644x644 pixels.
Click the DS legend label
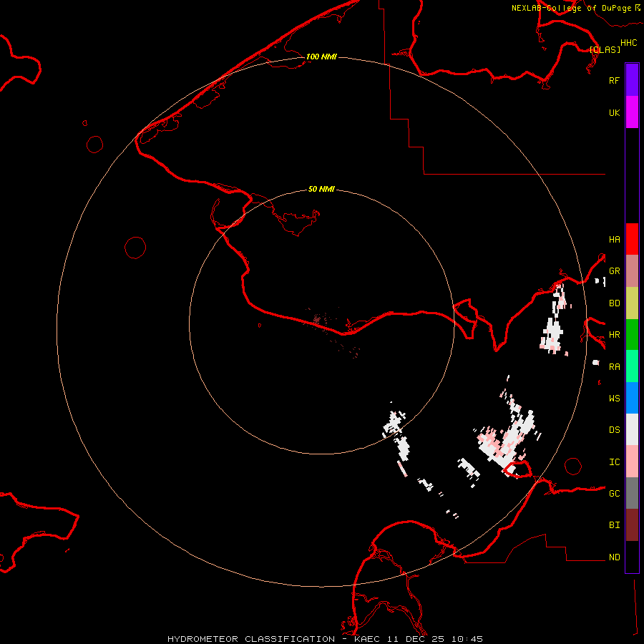[614, 430]
